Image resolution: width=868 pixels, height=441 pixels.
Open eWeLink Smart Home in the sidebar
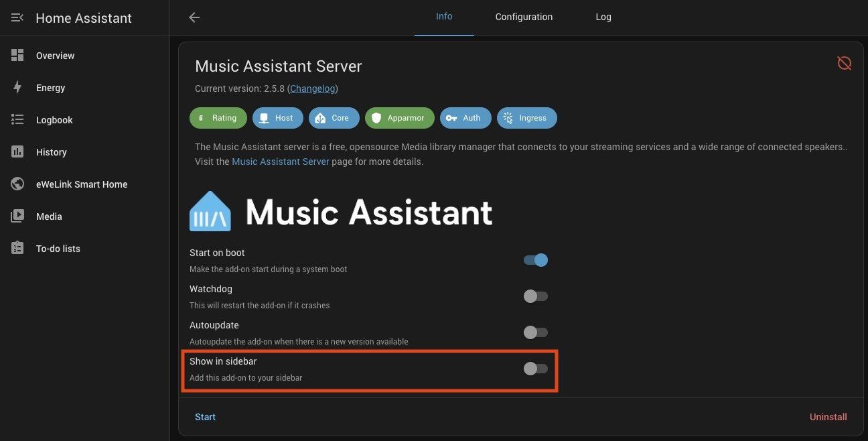84,184
